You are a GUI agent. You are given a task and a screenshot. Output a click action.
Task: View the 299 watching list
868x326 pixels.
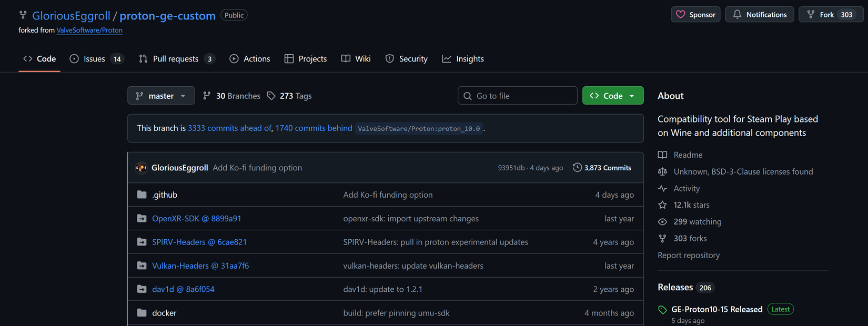[697, 221]
